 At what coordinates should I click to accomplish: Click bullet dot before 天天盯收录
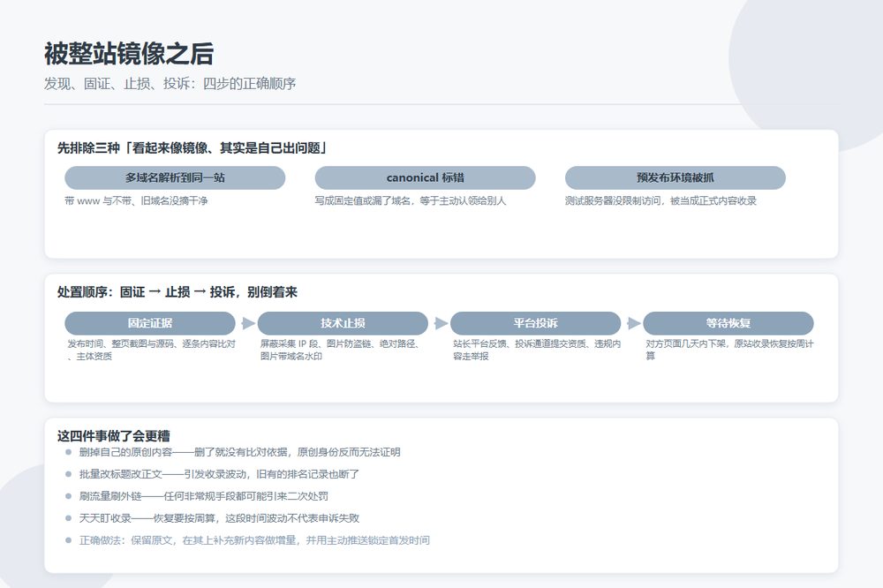pos(69,518)
